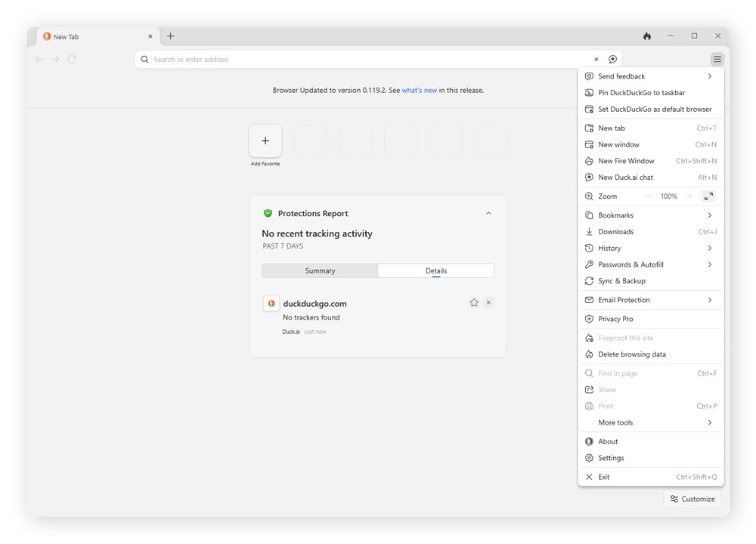This screenshot has width=756, height=544.
Task: Click the New Tab tab title
Action: pos(66,36)
